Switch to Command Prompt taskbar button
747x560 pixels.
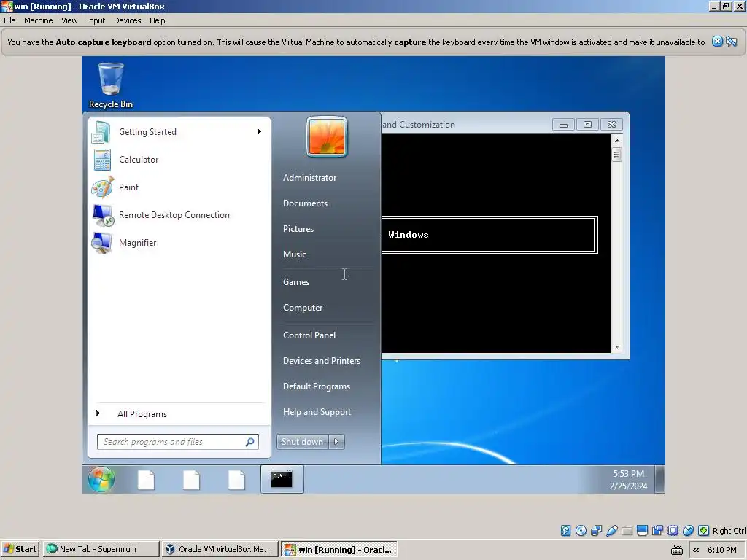282,479
